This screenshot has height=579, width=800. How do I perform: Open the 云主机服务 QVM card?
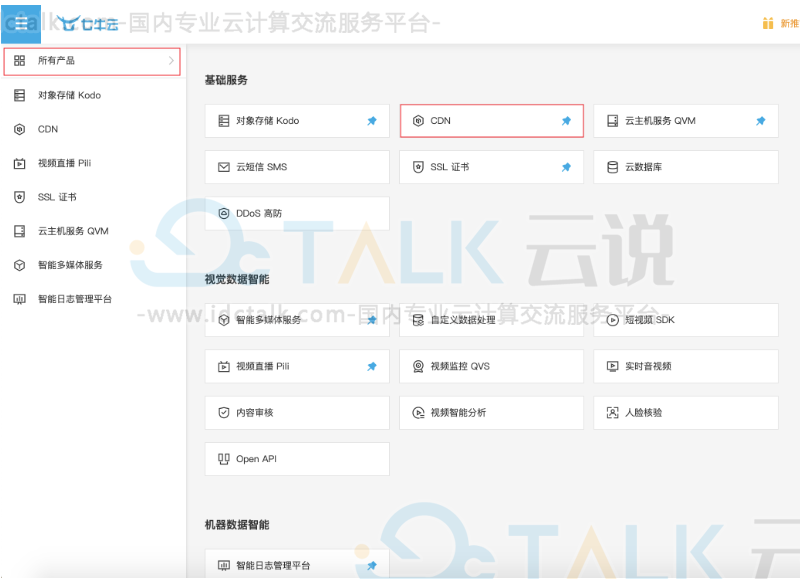(686, 121)
